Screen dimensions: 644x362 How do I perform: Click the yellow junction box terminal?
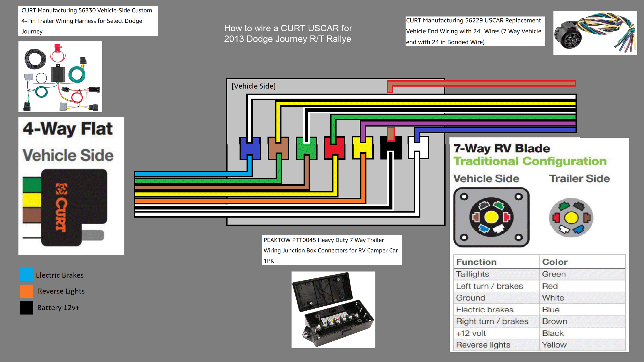click(363, 148)
